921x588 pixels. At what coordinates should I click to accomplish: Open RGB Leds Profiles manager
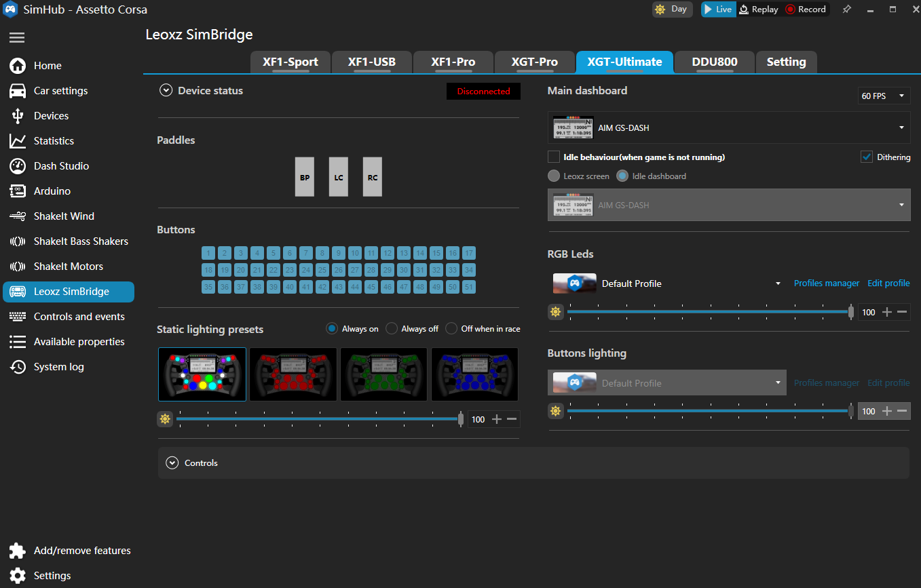tap(827, 283)
